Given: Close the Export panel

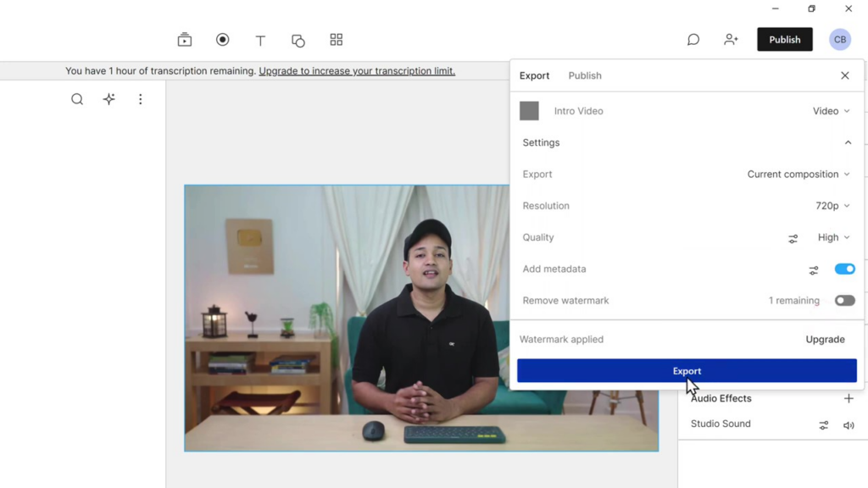Looking at the screenshot, I should pyautogui.click(x=845, y=75).
